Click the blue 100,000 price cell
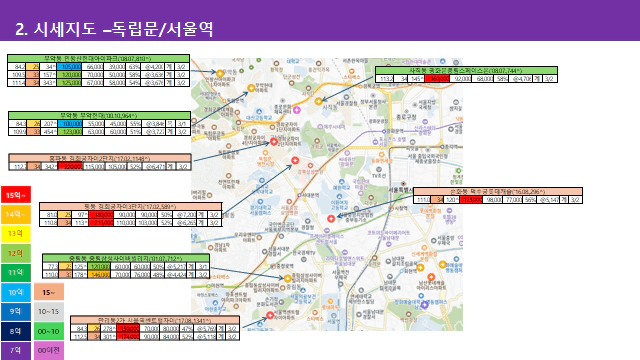This screenshot has width=640, height=360. pos(70,123)
